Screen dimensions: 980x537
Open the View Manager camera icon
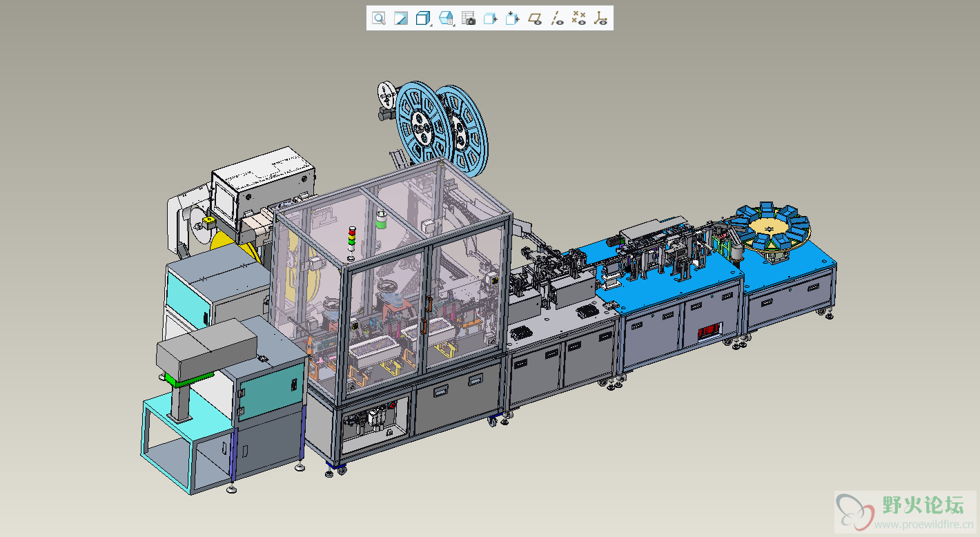pos(468,19)
